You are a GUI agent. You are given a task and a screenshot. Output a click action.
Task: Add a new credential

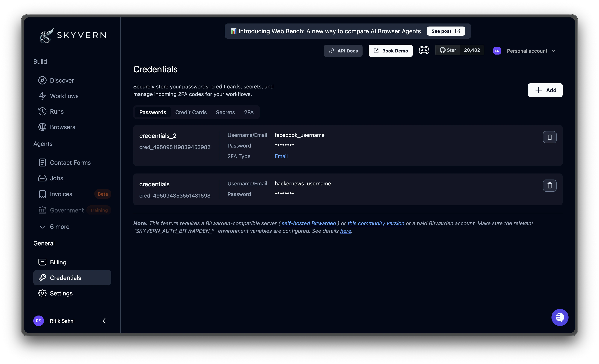[x=545, y=90]
